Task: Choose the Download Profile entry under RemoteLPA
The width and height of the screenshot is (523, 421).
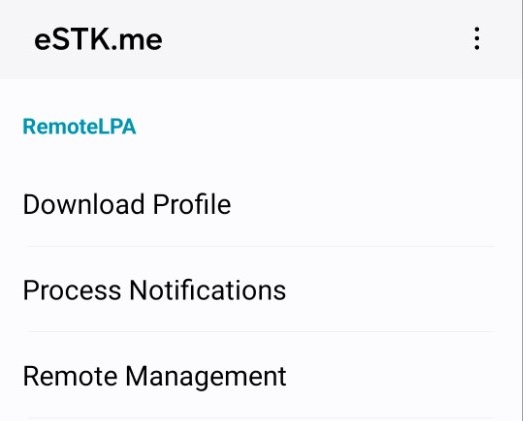Action: [261, 204]
